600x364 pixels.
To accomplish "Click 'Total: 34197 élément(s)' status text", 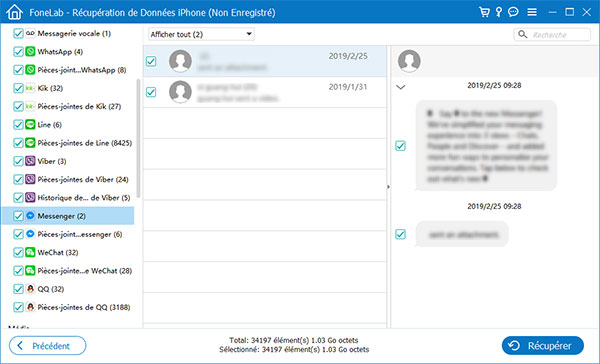I will click(293, 340).
